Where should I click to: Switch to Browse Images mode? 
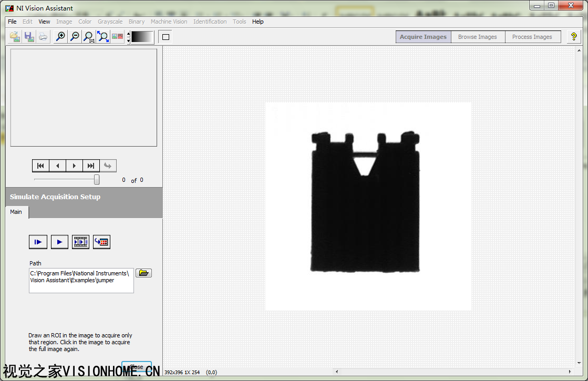[x=477, y=37]
